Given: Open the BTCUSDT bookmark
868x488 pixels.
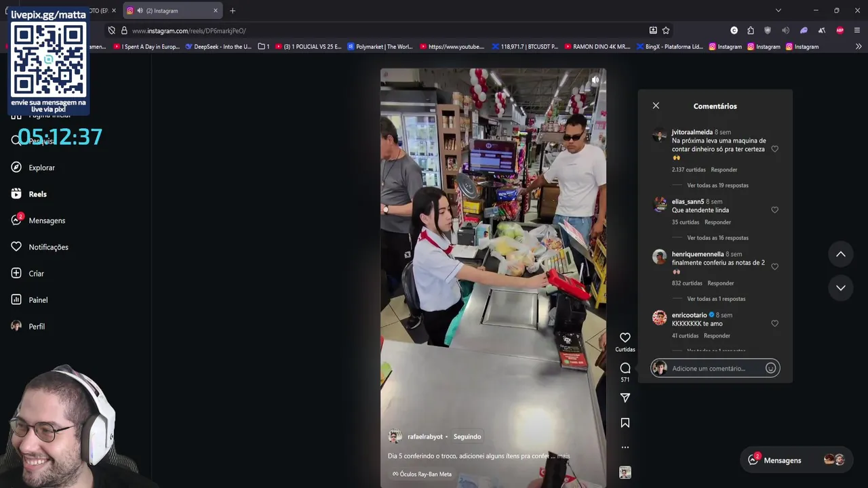Looking at the screenshot, I should 525,47.
